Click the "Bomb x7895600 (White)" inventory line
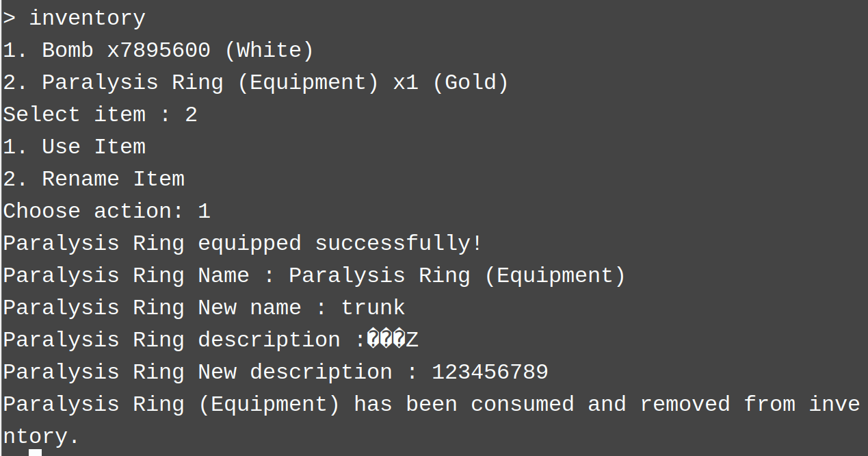The width and height of the screenshot is (868, 456). [157, 51]
